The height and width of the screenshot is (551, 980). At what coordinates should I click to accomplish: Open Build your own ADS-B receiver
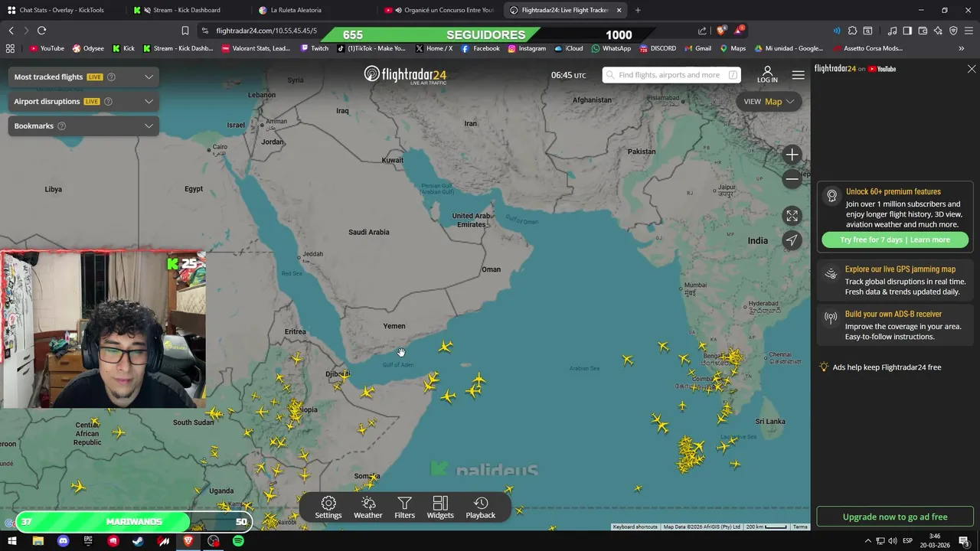895,325
